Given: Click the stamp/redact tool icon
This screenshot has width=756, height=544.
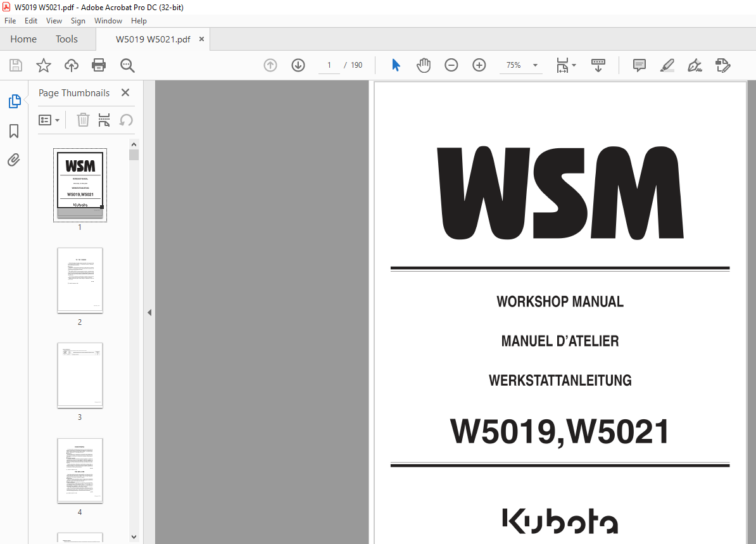Looking at the screenshot, I should point(722,65).
